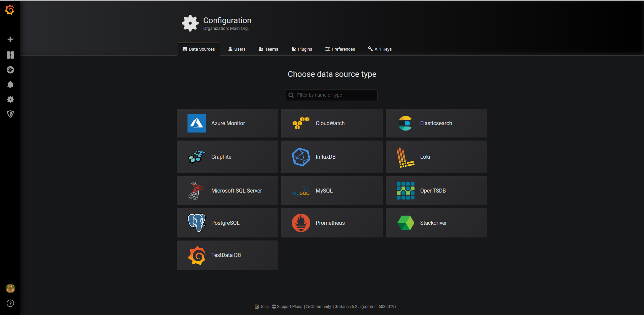This screenshot has width=644, height=315.
Task: Click the PostgreSQL elephant logo icon
Action: coord(197,223)
